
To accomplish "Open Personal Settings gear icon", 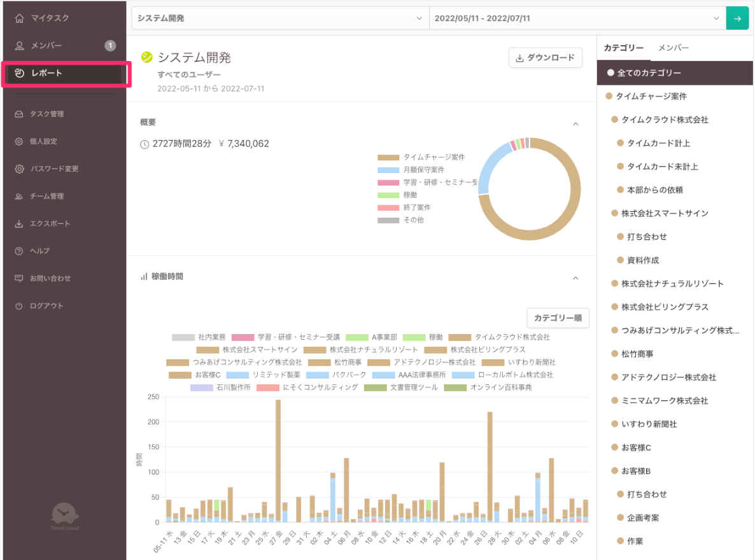I will pyautogui.click(x=19, y=142).
